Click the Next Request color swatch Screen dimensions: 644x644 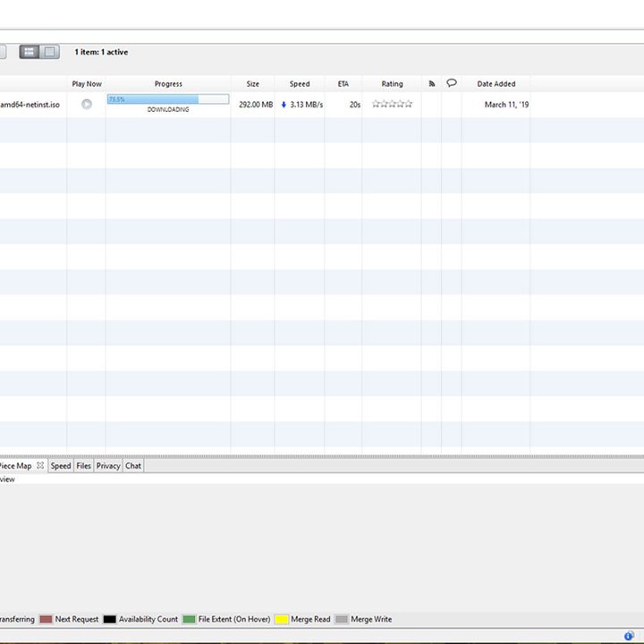tap(46, 619)
